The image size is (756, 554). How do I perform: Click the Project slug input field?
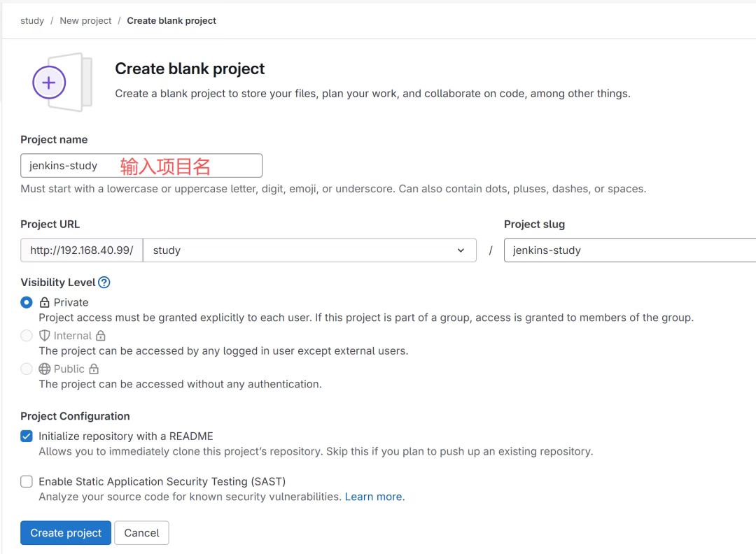tap(630, 250)
